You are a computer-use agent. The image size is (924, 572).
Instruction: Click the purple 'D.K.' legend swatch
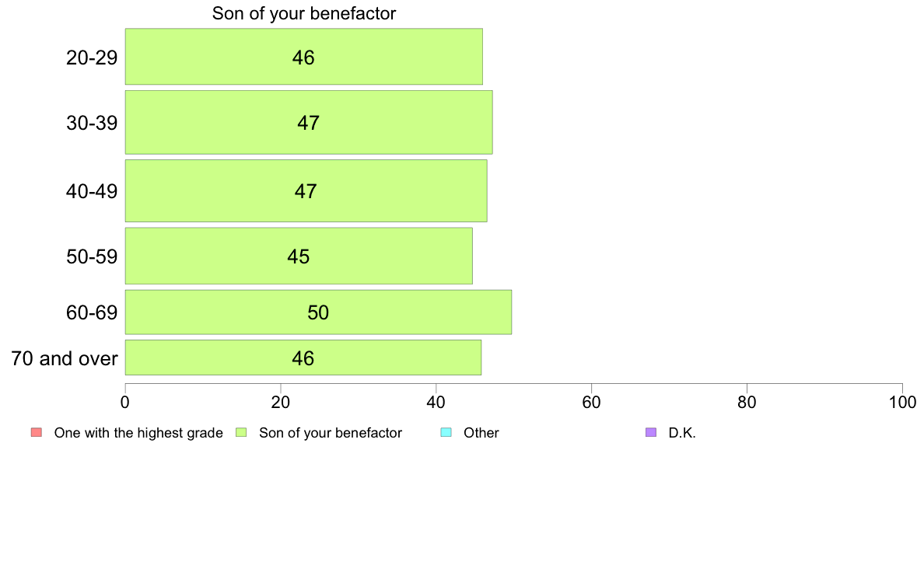coord(651,432)
